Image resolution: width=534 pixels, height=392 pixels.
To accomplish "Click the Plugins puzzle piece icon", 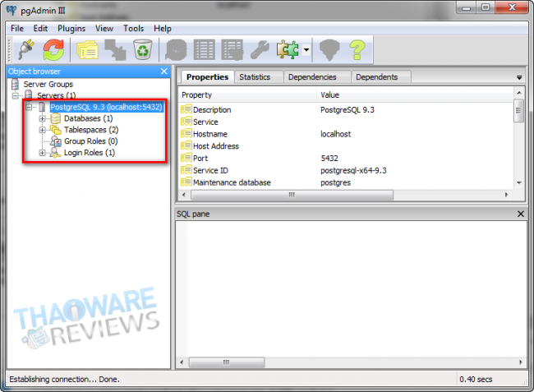I will coord(288,50).
